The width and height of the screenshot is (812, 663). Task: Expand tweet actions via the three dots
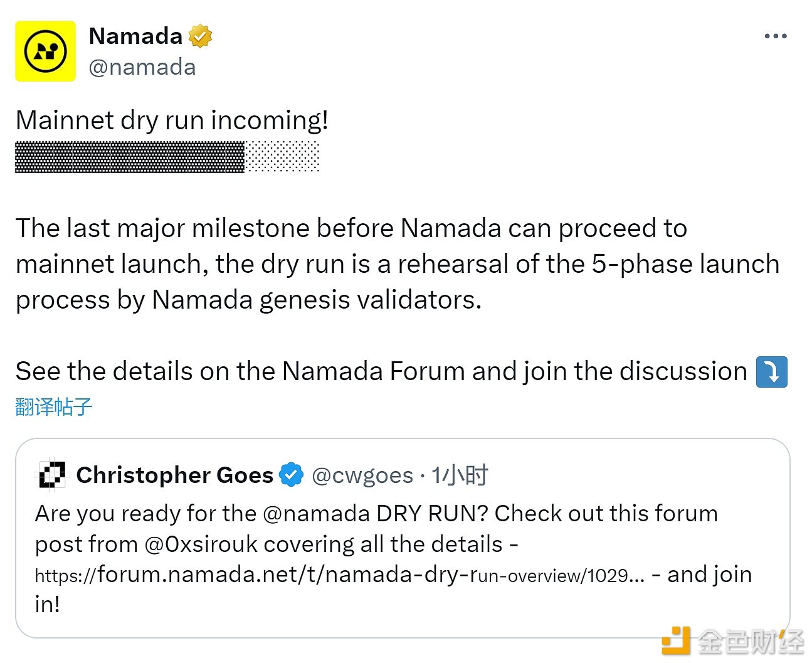pyautogui.click(x=775, y=36)
